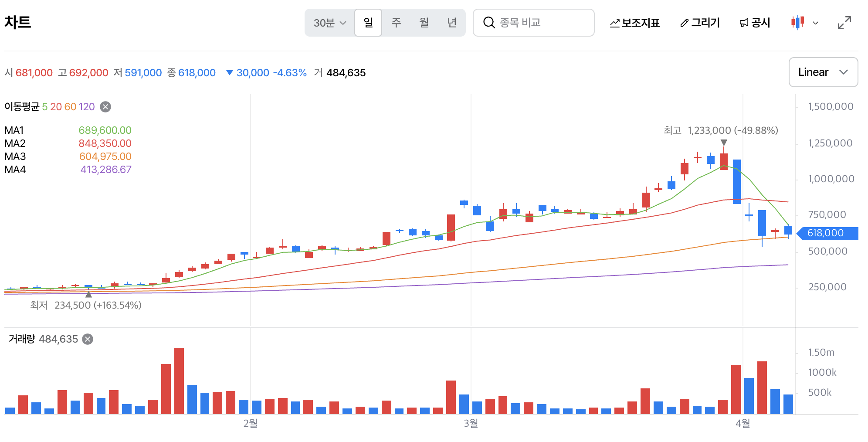Expand chart to fullscreen with arrows icon
868x442 pixels.
tap(844, 23)
